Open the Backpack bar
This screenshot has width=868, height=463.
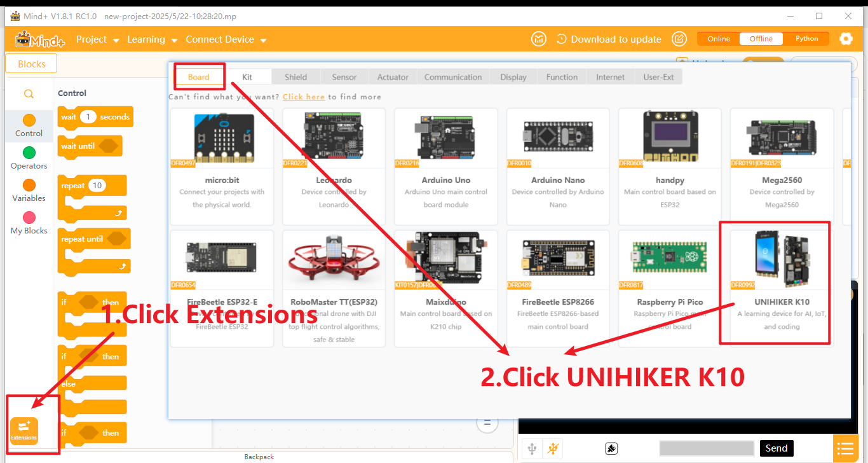tap(259, 457)
